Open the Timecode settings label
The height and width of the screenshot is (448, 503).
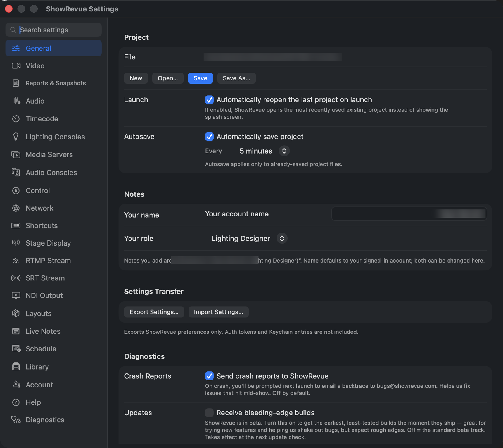pyautogui.click(x=42, y=119)
